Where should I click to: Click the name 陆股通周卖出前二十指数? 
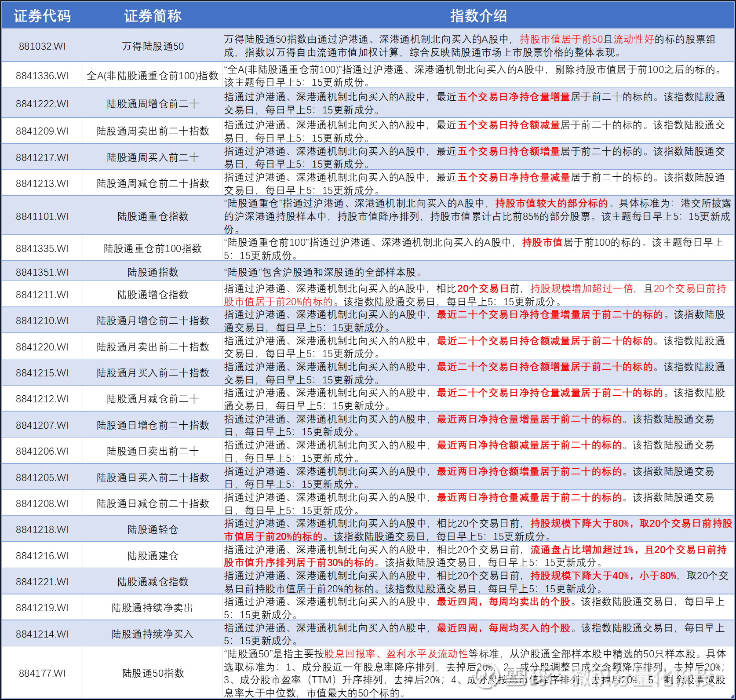click(153, 131)
